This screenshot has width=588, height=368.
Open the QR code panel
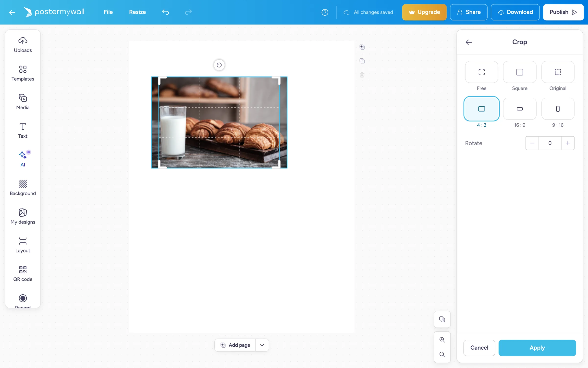click(x=23, y=274)
